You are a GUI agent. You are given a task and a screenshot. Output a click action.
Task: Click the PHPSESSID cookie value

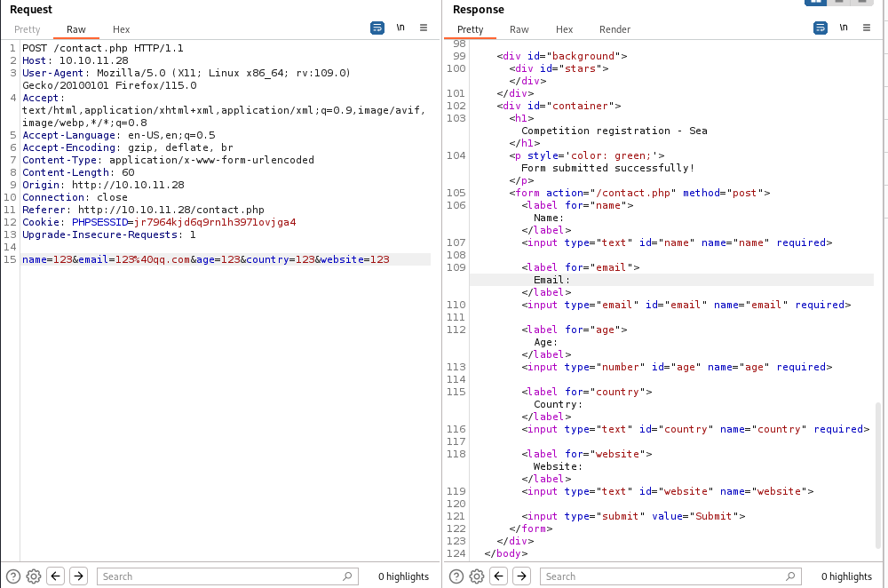click(x=215, y=222)
